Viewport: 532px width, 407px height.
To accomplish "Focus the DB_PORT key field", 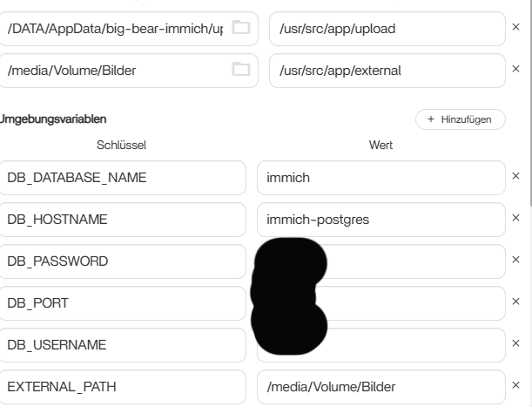I will pyautogui.click(x=124, y=303).
